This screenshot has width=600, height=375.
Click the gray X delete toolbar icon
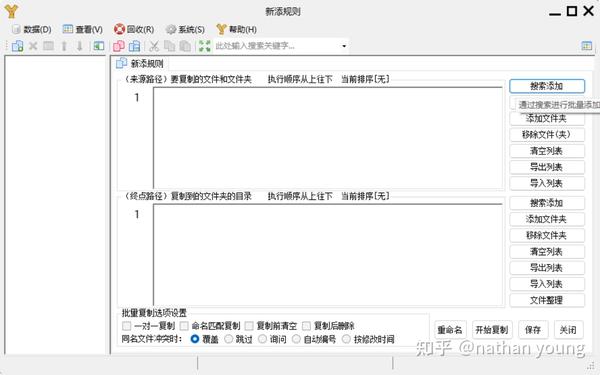tap(33, 46)
